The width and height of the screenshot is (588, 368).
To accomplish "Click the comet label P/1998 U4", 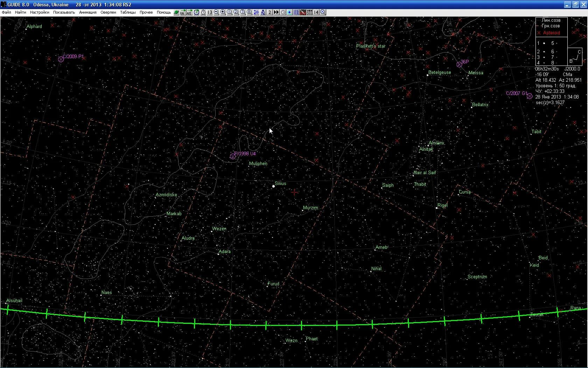I will [x=245, y=154].
